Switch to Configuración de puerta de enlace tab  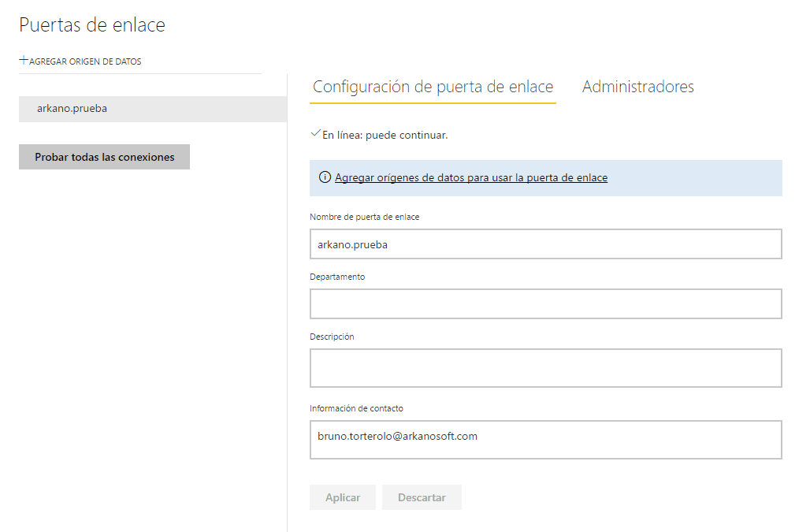click(433, 87)
